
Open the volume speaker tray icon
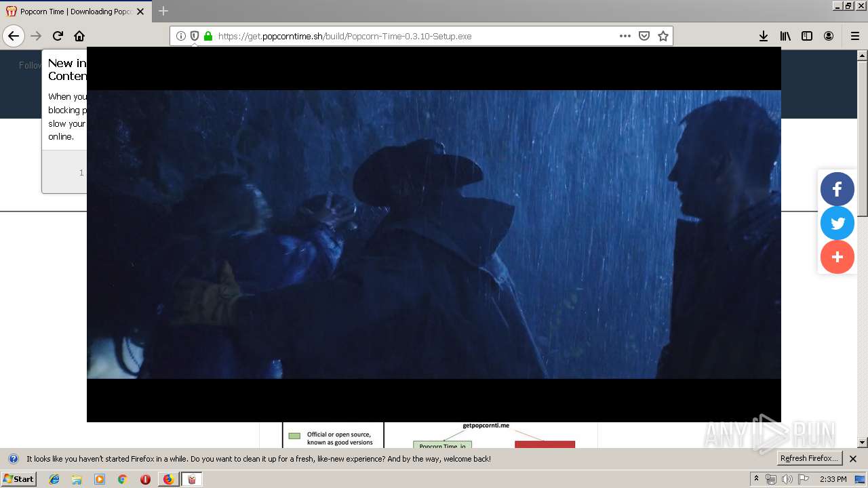[787, 479]
